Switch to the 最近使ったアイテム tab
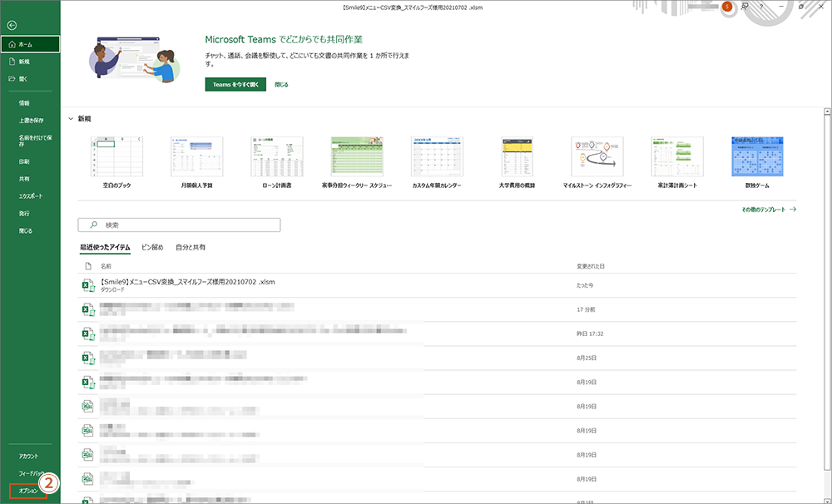 point(105,247)
